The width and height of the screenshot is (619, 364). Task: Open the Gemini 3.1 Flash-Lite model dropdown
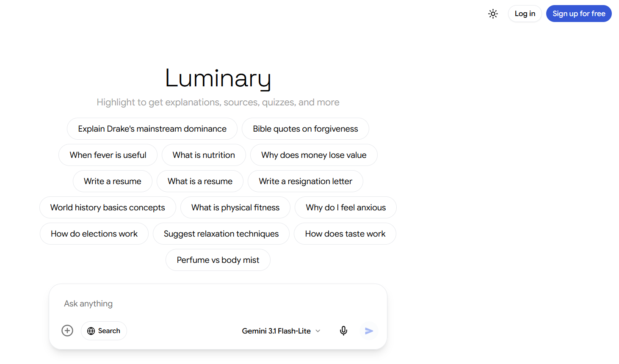281,331
